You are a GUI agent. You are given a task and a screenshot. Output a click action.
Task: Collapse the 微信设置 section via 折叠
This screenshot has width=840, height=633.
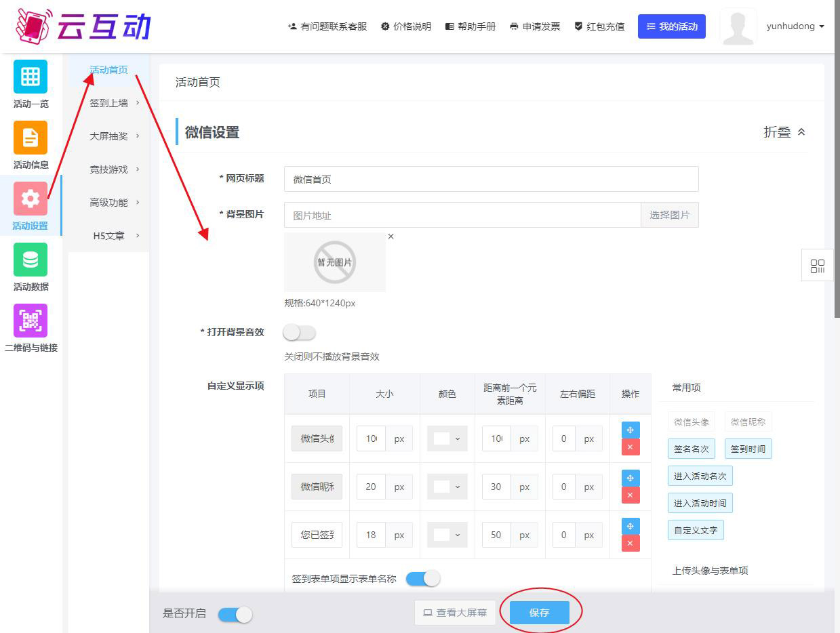784,132
